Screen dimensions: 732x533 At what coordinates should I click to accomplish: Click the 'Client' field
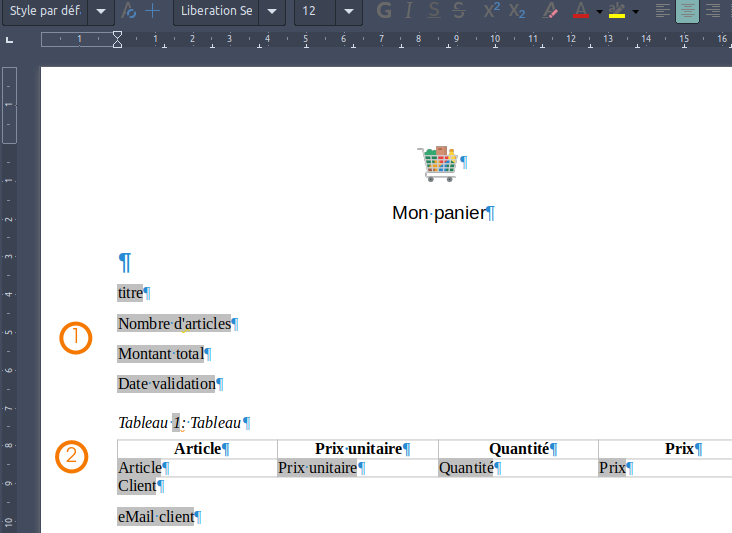137,486
